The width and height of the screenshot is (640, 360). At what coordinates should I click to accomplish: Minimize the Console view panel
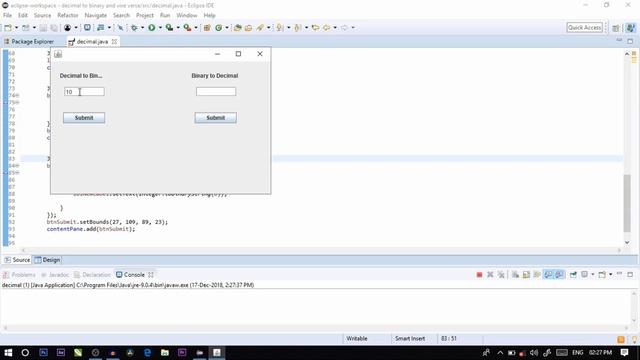point(619,274)
